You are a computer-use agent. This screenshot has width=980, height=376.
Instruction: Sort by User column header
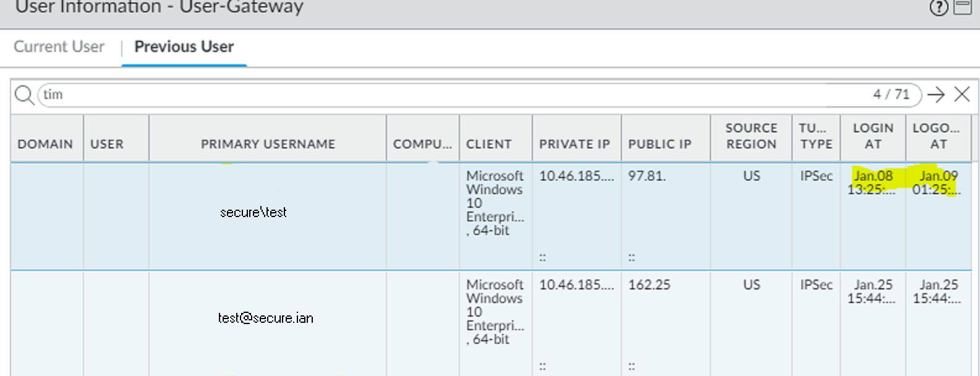pos(107,144)
